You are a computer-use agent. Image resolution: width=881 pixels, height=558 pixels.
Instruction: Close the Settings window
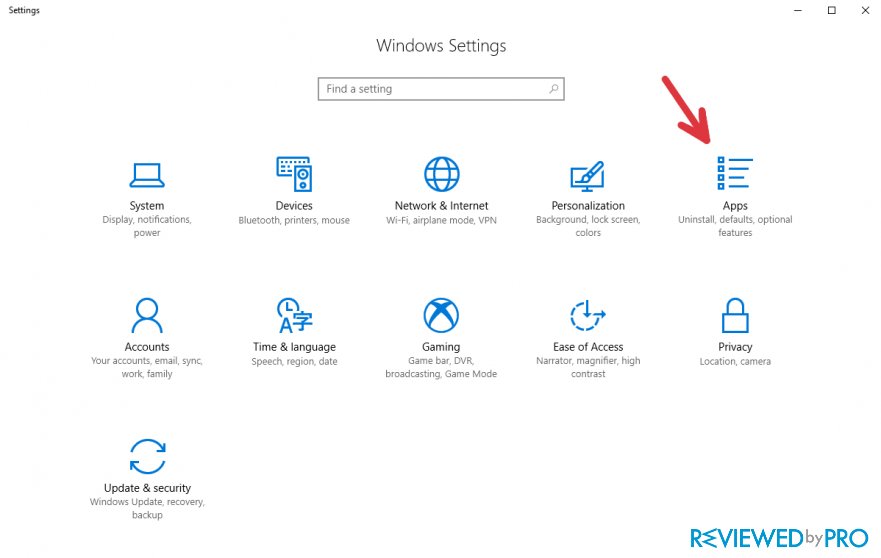[x=865, y=10]
